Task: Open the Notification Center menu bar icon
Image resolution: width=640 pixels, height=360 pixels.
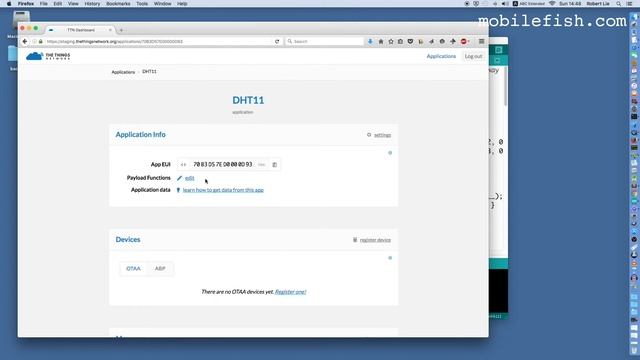Action: [x=629, y=4]
